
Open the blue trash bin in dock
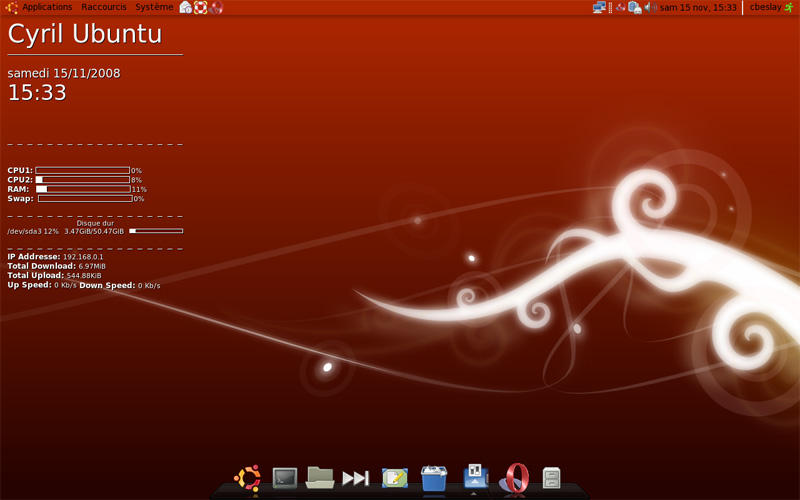[434, 479]
